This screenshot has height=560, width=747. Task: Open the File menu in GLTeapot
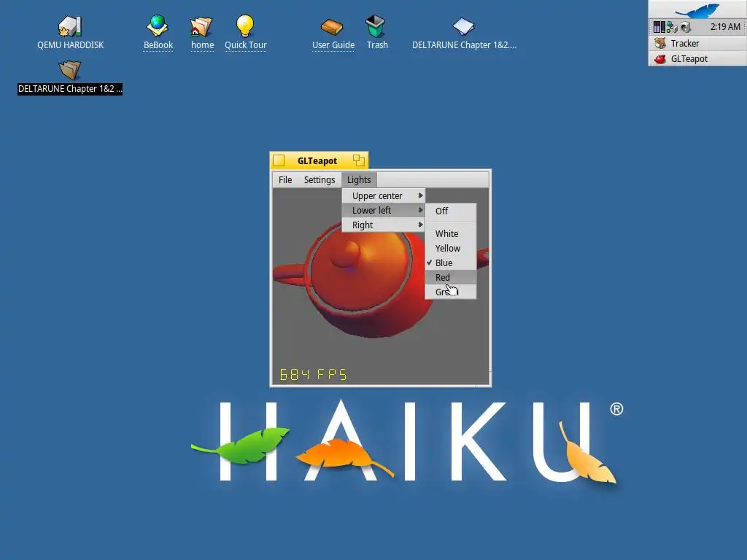pos(285,180)
